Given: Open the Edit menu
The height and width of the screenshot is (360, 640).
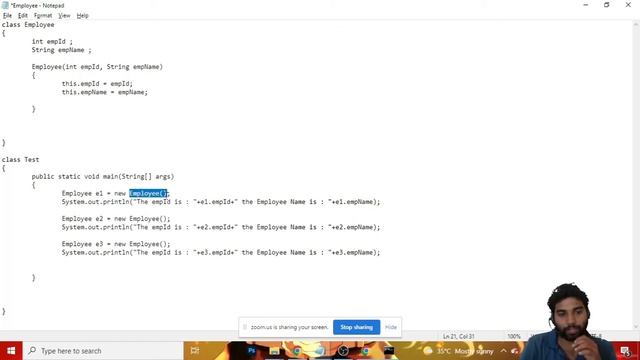Looking at the screenshot, I should coord(22,16).
